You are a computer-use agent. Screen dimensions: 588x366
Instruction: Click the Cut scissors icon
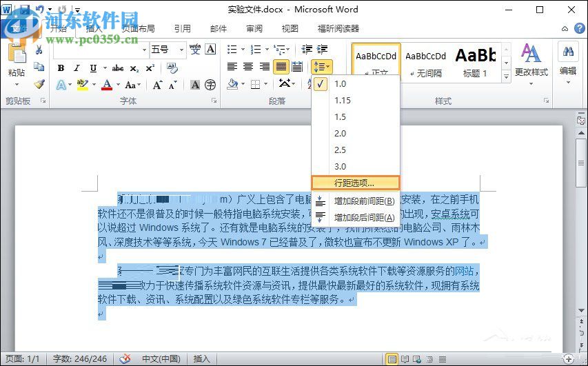[x=39, y=50]
